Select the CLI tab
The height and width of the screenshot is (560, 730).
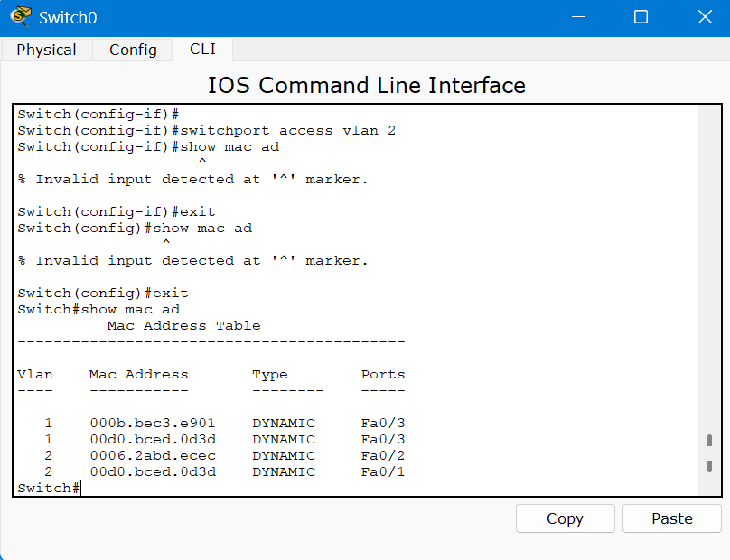pyautogui.click(x=202, y=49)
